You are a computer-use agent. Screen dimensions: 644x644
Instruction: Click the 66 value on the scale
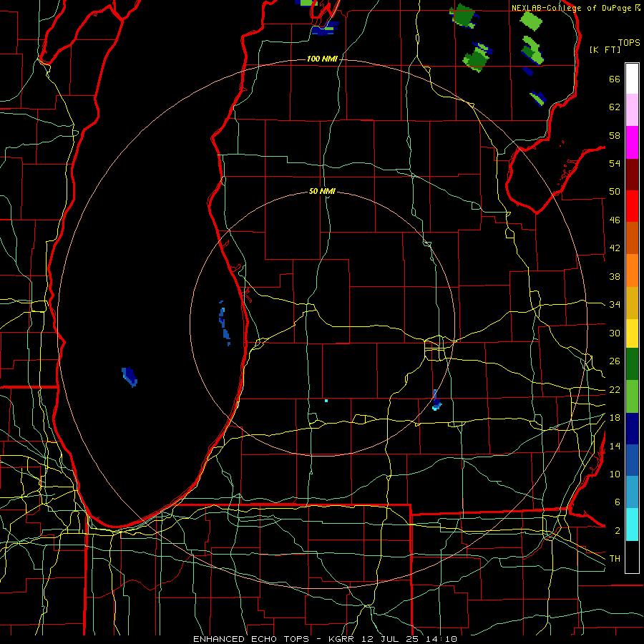pos(615,79)
